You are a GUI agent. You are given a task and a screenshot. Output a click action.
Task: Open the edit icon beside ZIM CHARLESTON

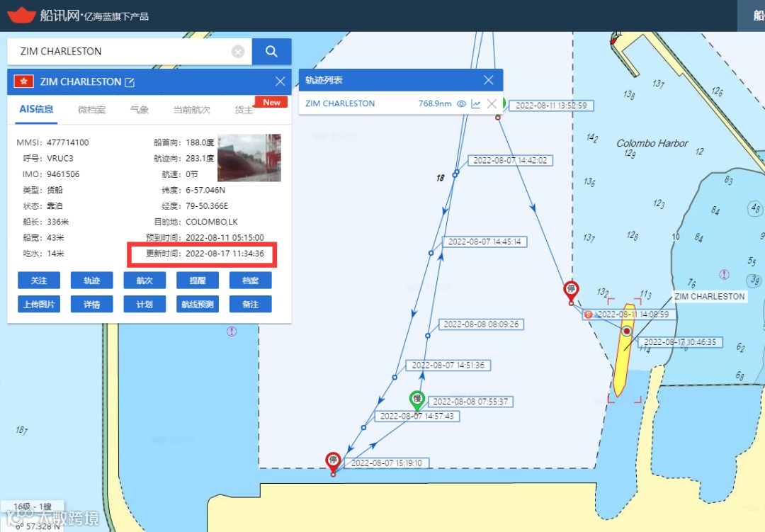pyautogui.click(x=130, y=82)
